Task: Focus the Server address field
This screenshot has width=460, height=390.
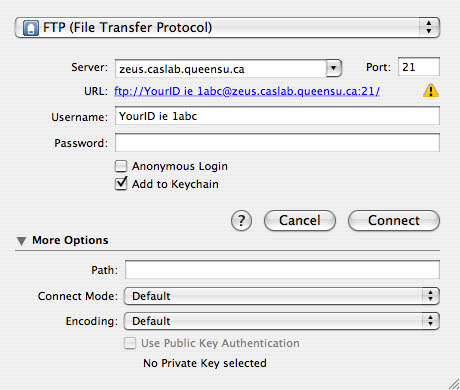Action: click(221, 69)
